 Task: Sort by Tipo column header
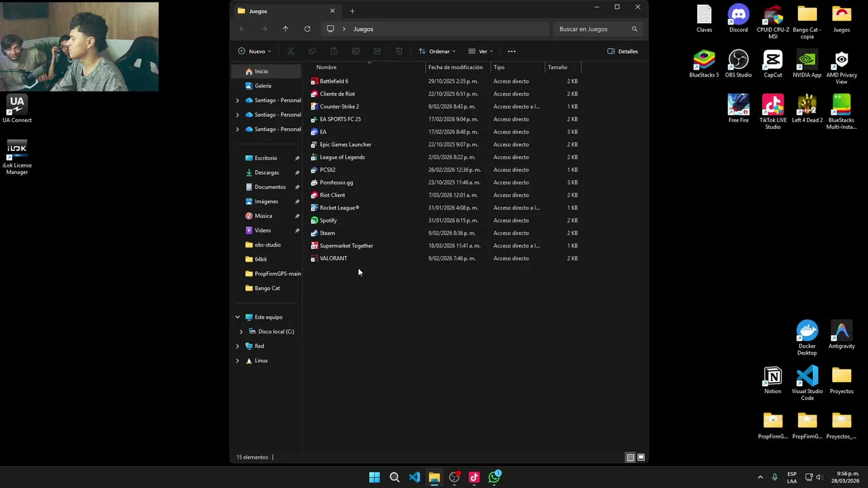click(x=518, y=67)
